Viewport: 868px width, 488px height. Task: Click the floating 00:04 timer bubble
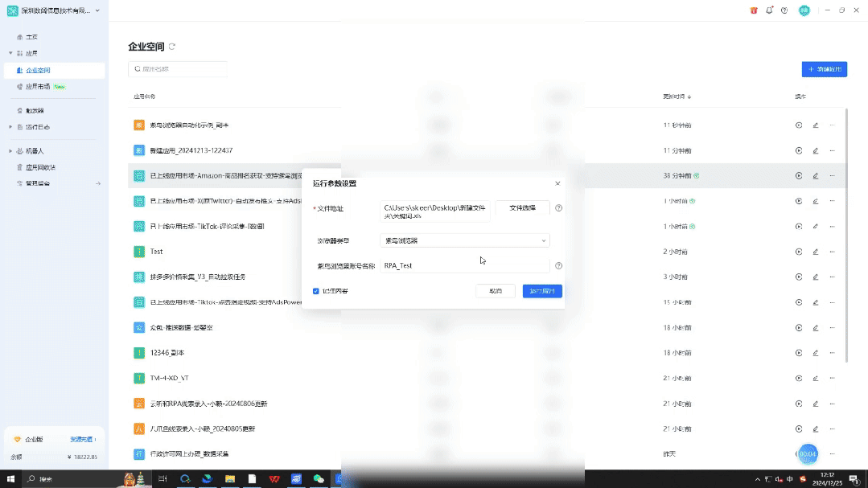(x=808, y=453)
